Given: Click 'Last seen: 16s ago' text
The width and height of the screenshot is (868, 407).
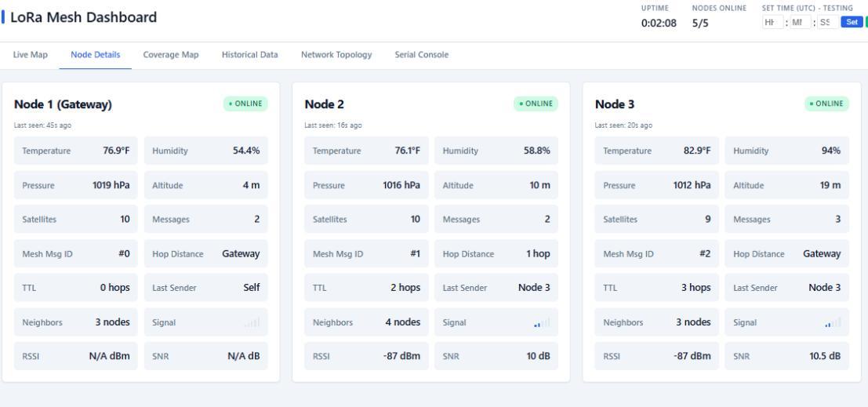Looking at the screenshot, I should pyautogui.click(x=333, y=125).
